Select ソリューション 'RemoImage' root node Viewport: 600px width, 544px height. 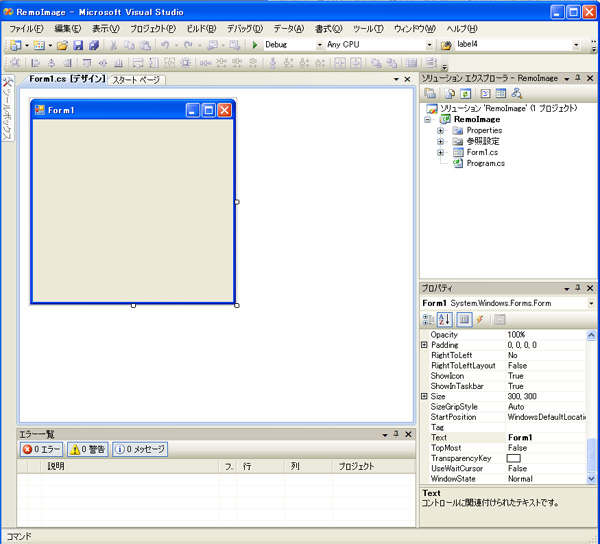508,108
